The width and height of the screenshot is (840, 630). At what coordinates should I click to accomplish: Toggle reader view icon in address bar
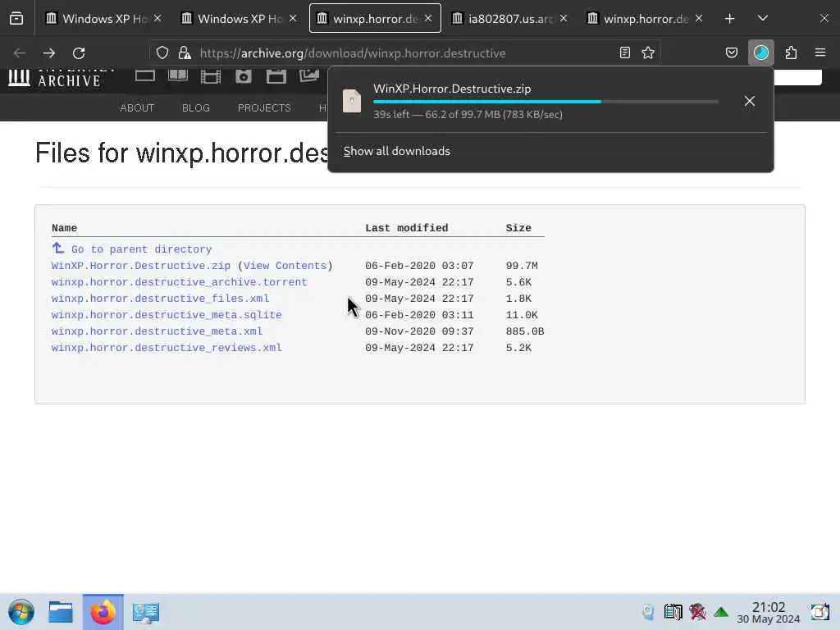[624, 52]
